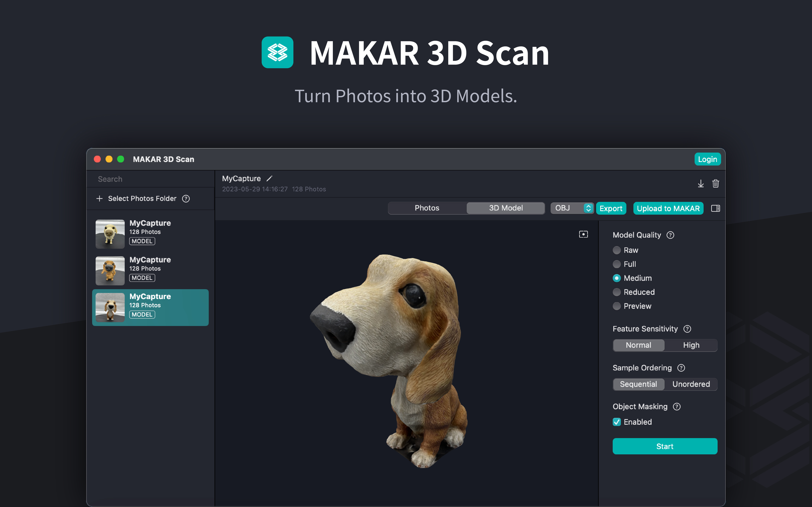
Task: Select the Raw quality radio button
Action: (x=617, y=250)
